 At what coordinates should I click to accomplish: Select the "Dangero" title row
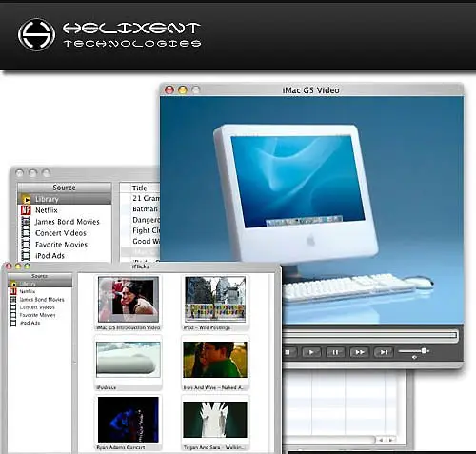pyautogui.click(x=140, y=220)
